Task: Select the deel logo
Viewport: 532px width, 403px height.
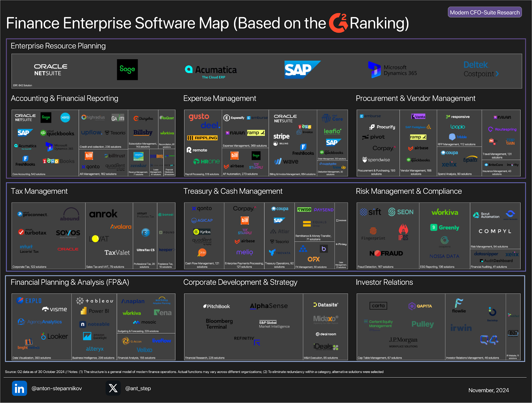Action: pos(210,125)
